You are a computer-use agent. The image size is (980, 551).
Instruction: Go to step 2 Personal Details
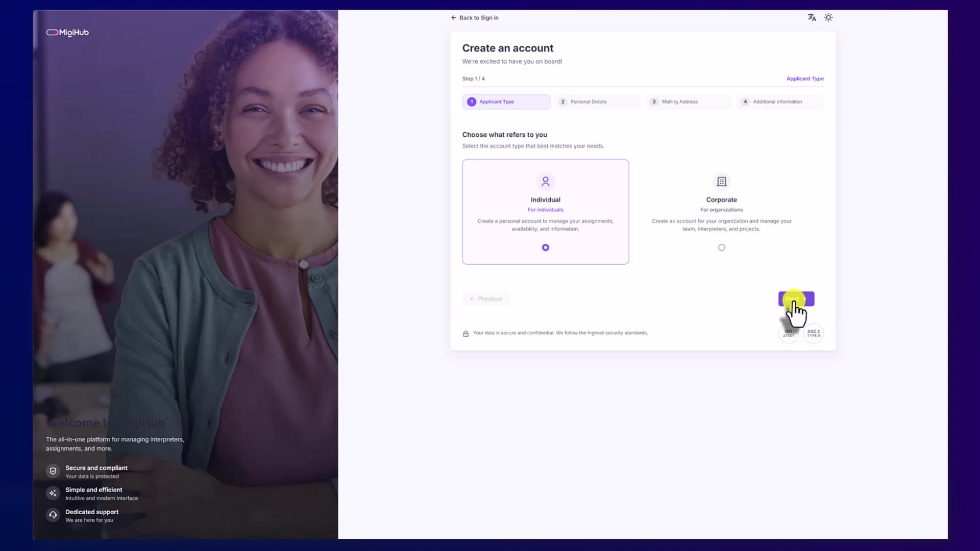coord(597,102)
